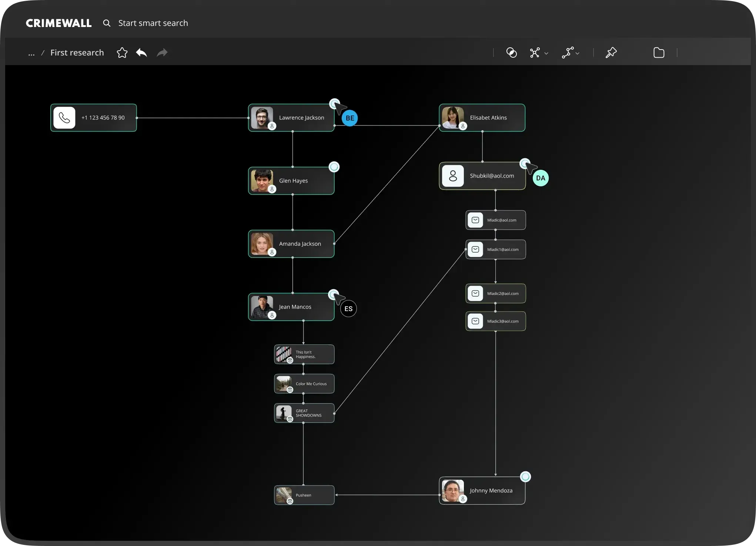Select the path linking tool in the toolbar
This screenshot has height=546, width=756.
point(568,53)
